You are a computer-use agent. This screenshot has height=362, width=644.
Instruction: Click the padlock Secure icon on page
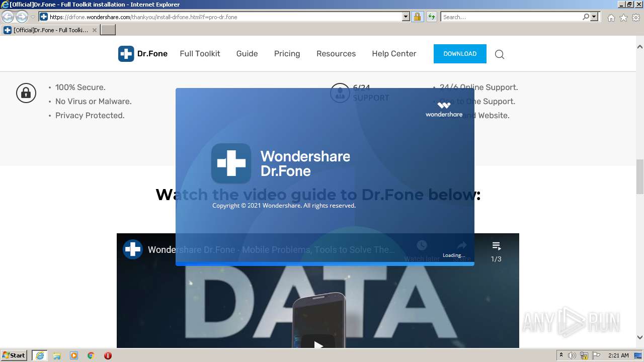pyautogui.click(x=26, y=93)
